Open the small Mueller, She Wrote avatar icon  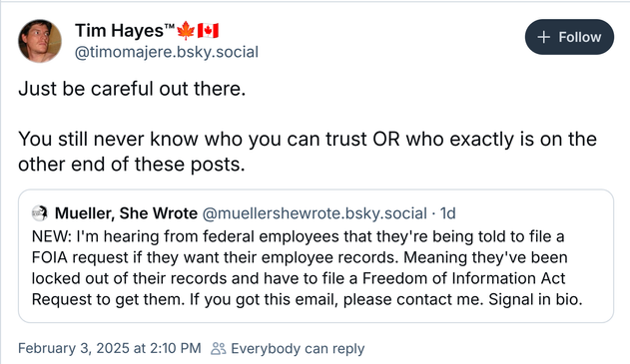(40, 213)
